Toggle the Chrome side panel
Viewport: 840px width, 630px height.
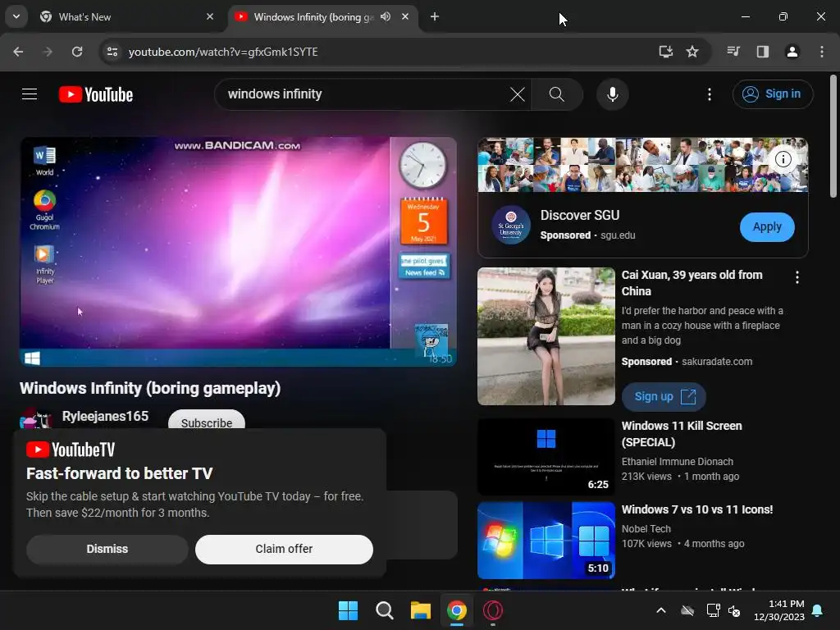(762, 52)
